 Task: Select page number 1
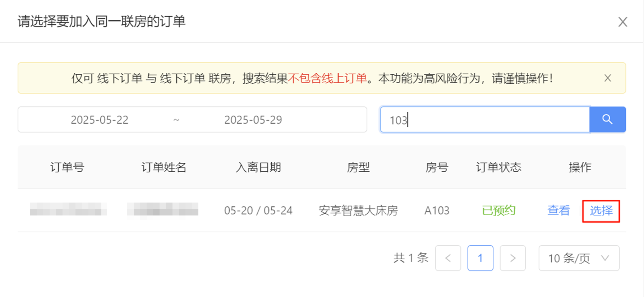point(480,258)
